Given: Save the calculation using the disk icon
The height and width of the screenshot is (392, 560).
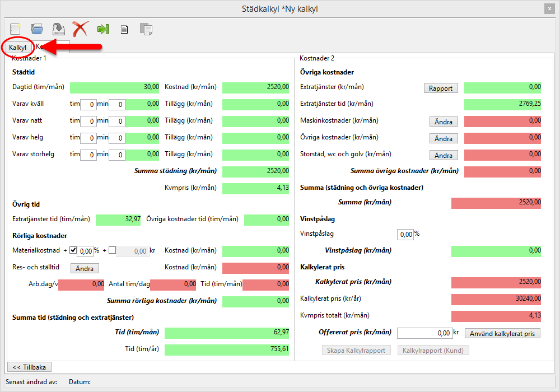Looking at the screenshot, I should pos(58,29).
